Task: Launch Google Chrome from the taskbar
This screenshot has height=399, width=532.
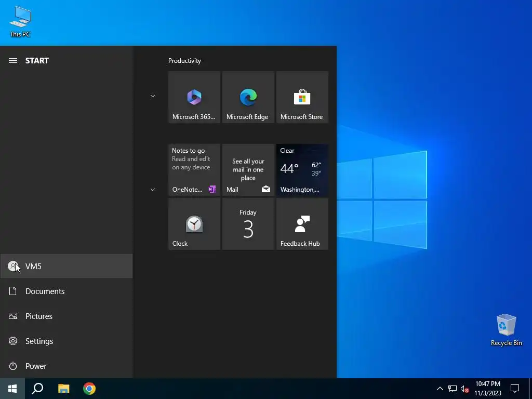Action: [89, 389]
